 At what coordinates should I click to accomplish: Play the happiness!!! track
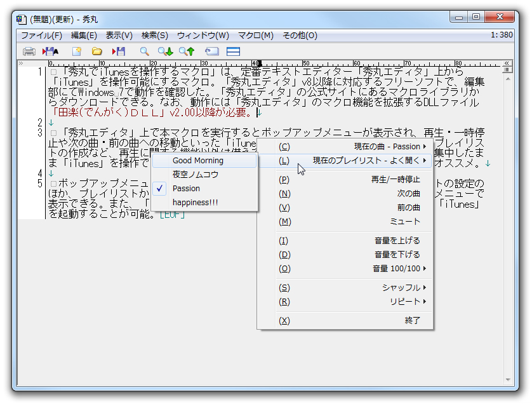tap(204, 203)
